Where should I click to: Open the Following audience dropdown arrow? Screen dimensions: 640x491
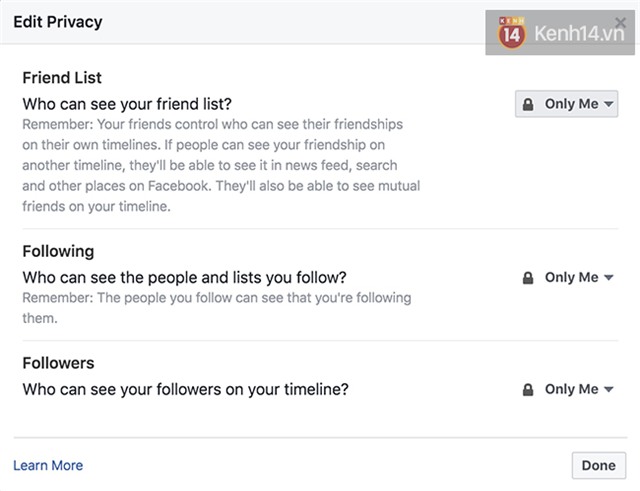(609, 278)
